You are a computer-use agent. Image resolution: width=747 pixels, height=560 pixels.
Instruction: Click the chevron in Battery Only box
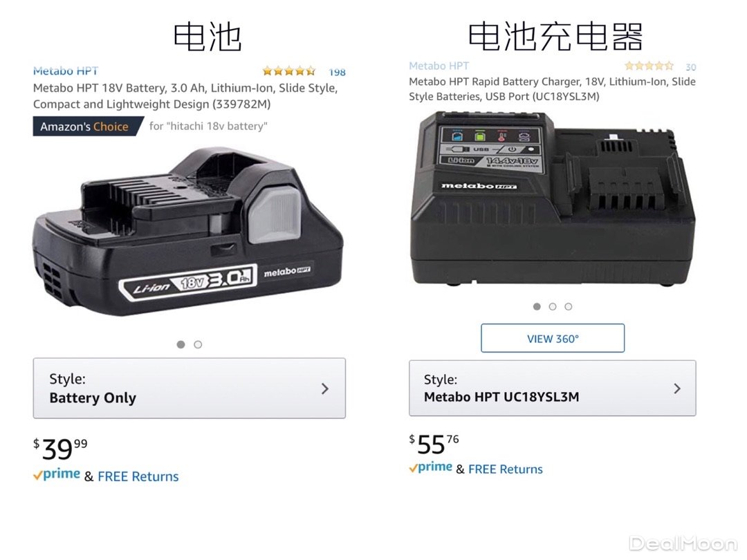pos(325,389)
